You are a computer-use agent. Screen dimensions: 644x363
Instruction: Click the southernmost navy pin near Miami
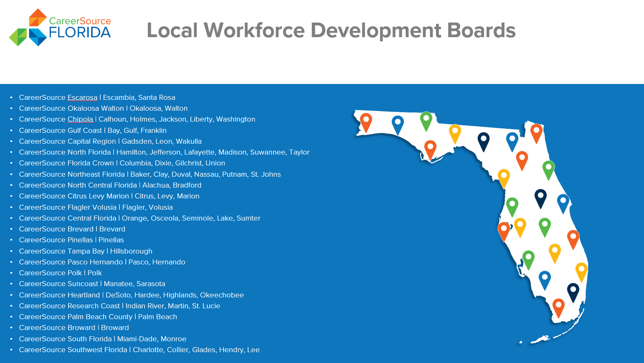coord(573,291)
